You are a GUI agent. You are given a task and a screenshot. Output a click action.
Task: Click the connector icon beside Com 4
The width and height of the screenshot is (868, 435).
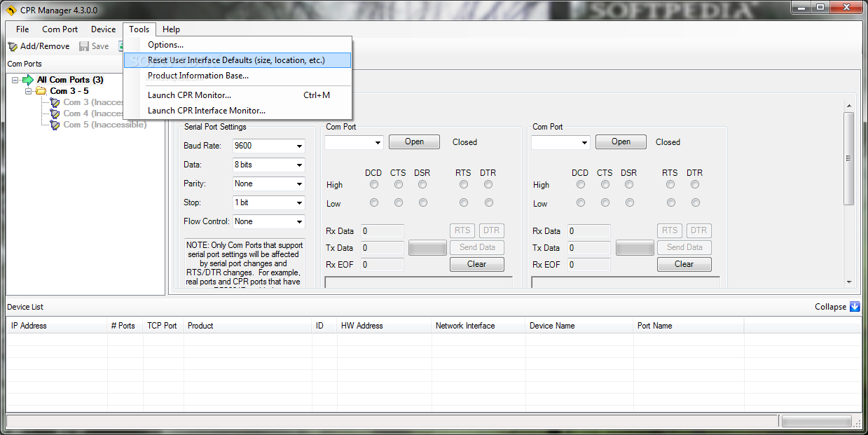point(55,113)
